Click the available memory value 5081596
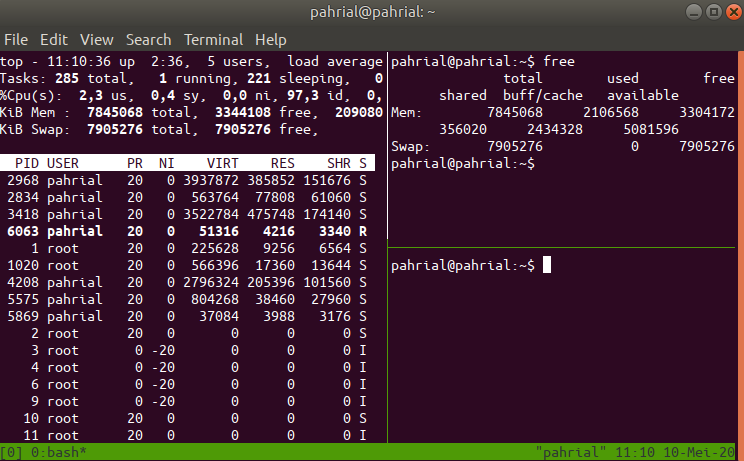Viewport: 744px width, 461px height. [651, 129]
